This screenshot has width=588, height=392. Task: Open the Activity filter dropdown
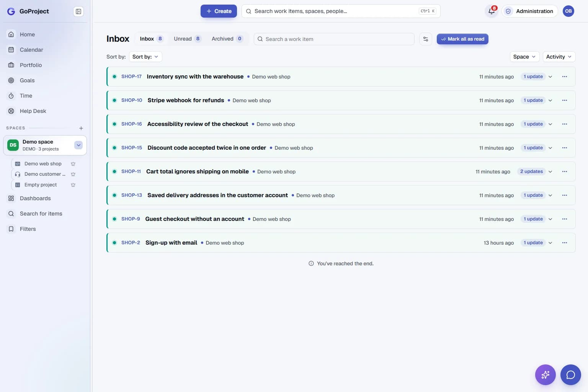click(559, 57)
